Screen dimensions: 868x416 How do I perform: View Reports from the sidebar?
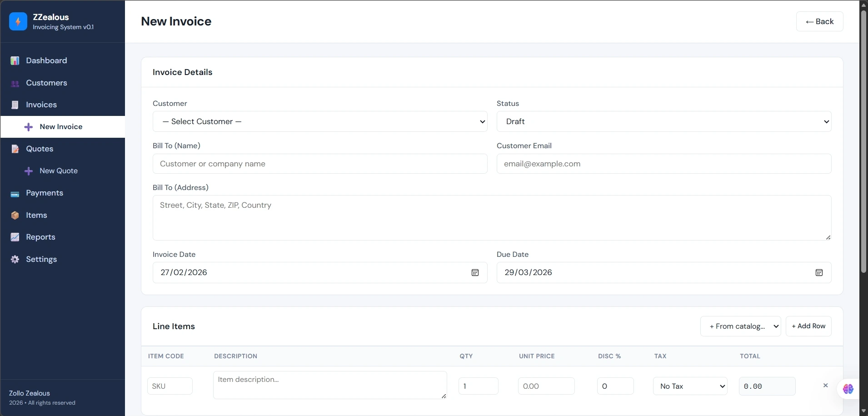click(63, 237)
